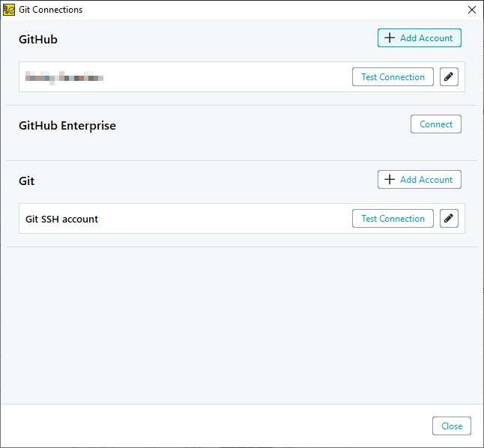Image resolution: width=484 pixels, height=448 pixels.
Task: Test connection for Git SSH account
Action: coord(393,219)
